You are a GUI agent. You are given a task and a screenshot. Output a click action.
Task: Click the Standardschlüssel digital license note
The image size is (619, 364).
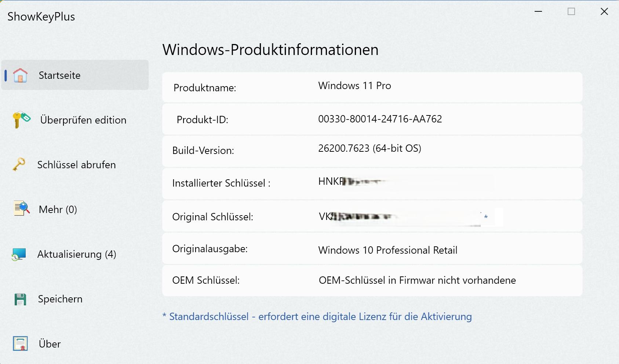click(317, 316)
